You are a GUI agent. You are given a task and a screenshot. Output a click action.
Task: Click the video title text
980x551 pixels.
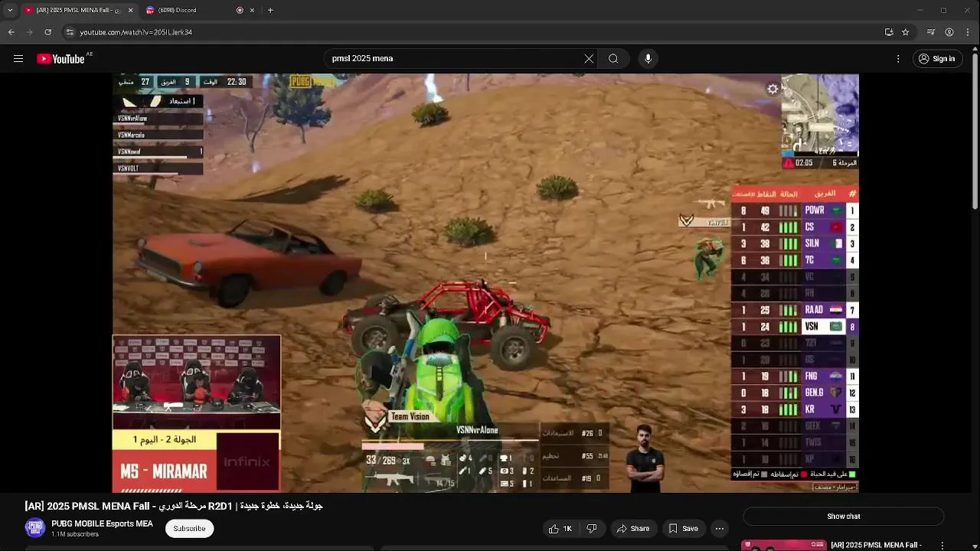point(174,506)
